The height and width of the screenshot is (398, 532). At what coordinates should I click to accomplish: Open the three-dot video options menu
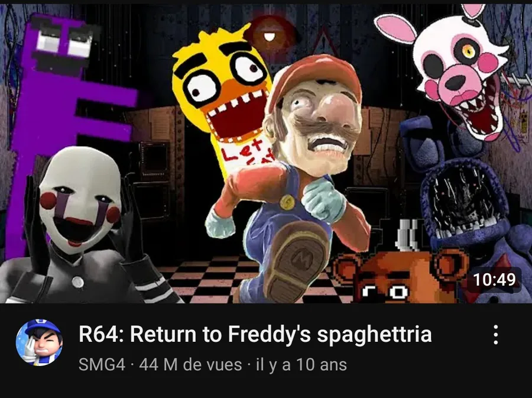tap(496, 335)
